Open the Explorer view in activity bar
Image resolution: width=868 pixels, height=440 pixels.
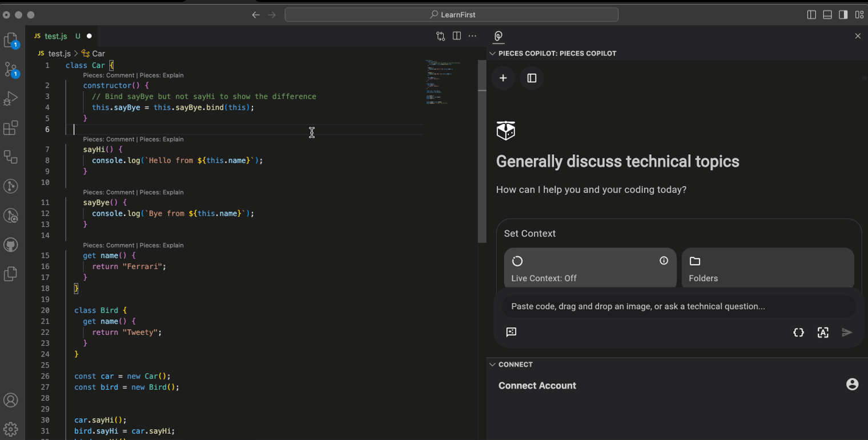point(11,40)
